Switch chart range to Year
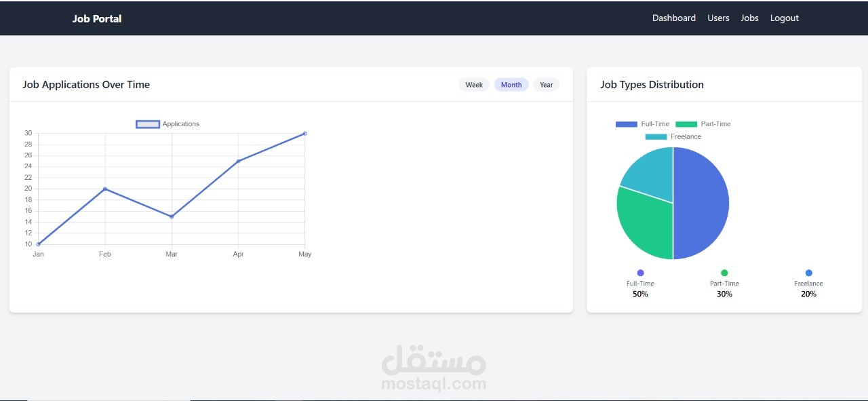Image resolution: width=868 pixels, height=401 pixels. coord(547,85)
